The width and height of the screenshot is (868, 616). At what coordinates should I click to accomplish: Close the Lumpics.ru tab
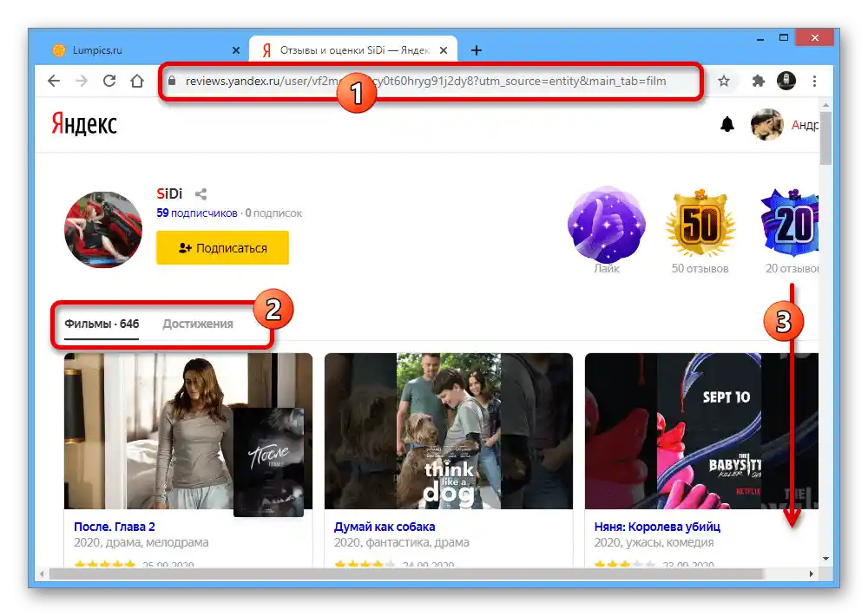(x=236, y=50)
